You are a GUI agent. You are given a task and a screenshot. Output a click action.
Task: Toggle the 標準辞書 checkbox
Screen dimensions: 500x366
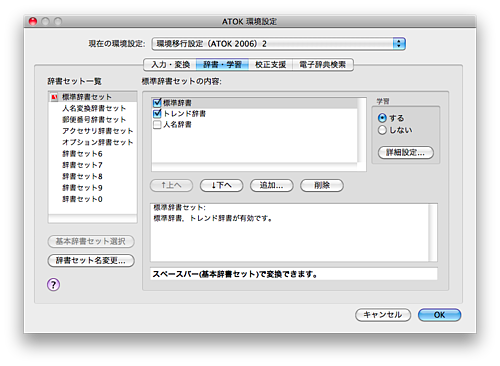point(157,103)
